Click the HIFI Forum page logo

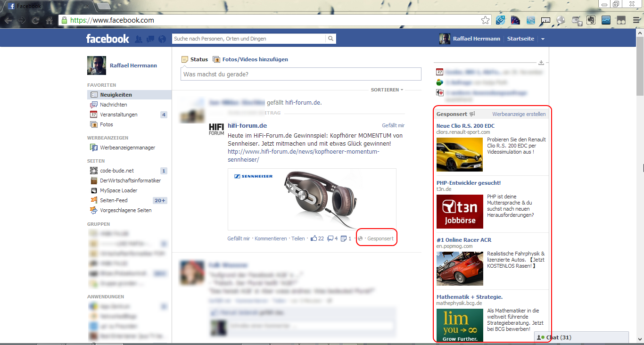(x=216, y=129)
